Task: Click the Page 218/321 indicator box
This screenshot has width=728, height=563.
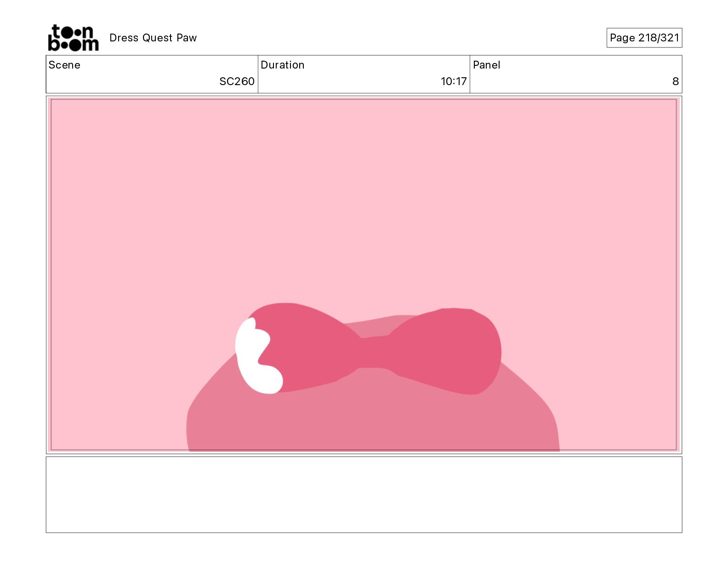Action: click(644, 38)
